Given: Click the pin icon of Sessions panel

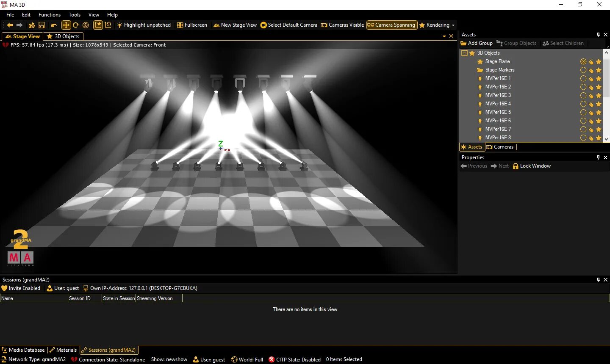Looking at the screenshot, I should pos(598,280).
